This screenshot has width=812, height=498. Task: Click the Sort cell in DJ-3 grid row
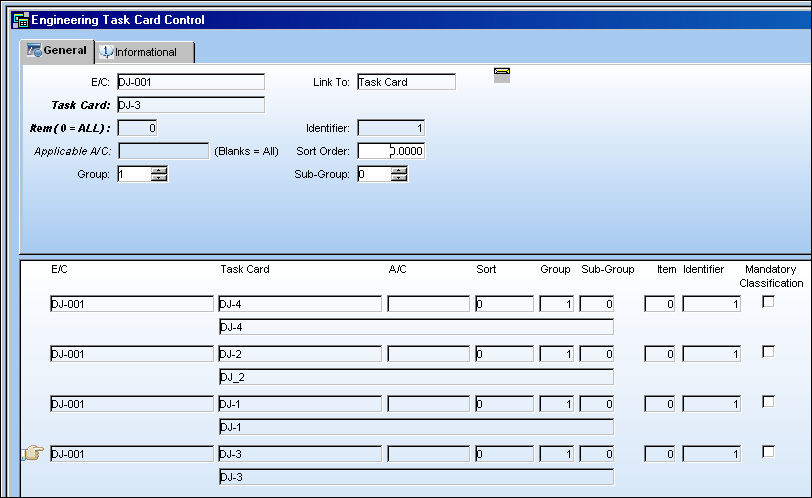[504, 454]
